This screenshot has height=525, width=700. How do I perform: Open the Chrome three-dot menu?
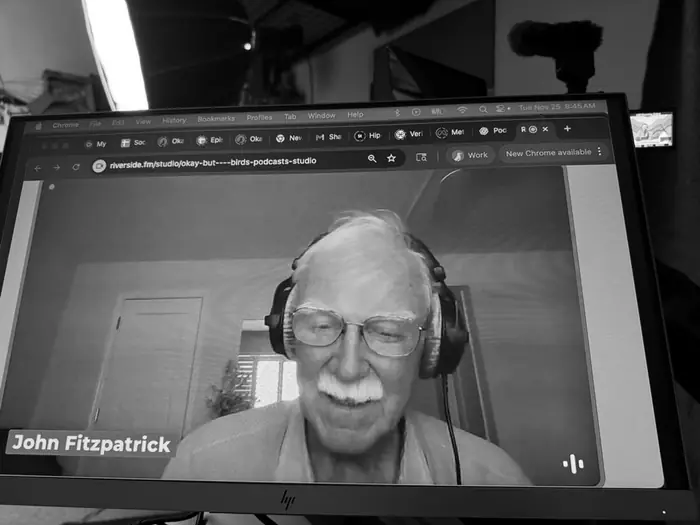click(600, 151)
